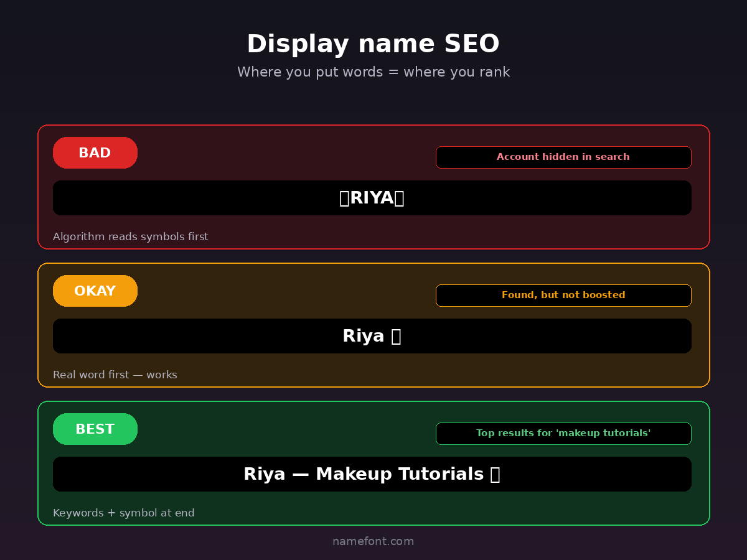Click the symbol after RIYA in the bad example
Viewport: 747px width, 560px height.
click(400, 198)
